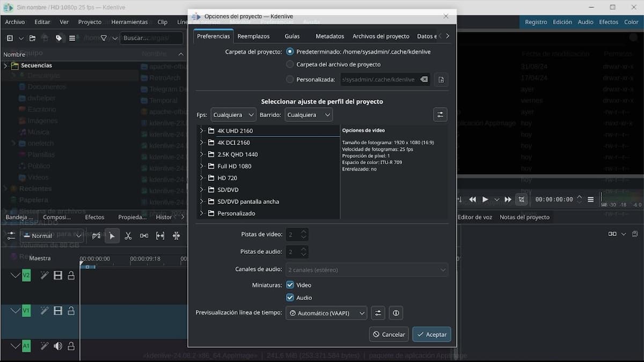Screen dimensions: 644x362
Task: Toggle lock on track A1
Action: tap(71, 346)
